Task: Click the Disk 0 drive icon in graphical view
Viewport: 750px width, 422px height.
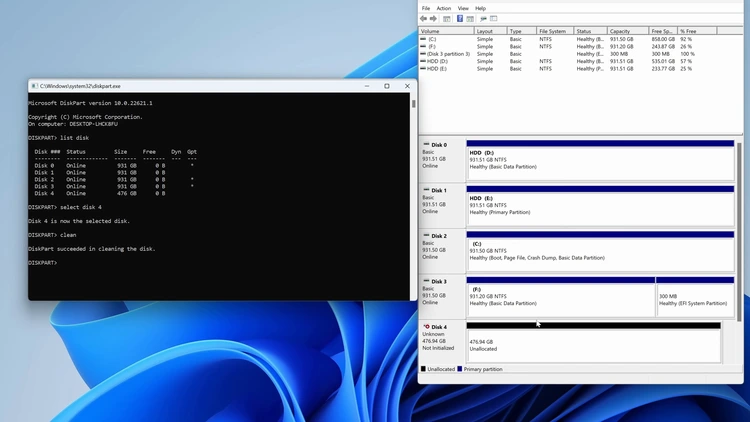Action: (426, 144)
